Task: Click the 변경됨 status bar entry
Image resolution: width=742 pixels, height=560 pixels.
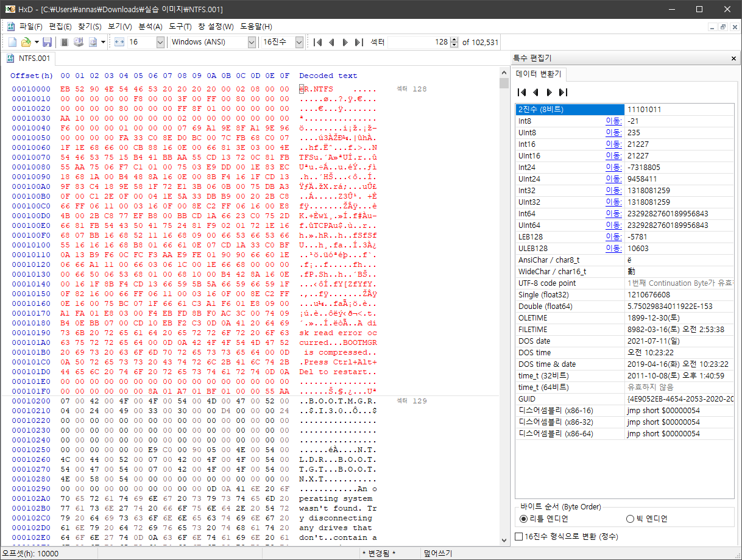Action: [x=378, y=553]
